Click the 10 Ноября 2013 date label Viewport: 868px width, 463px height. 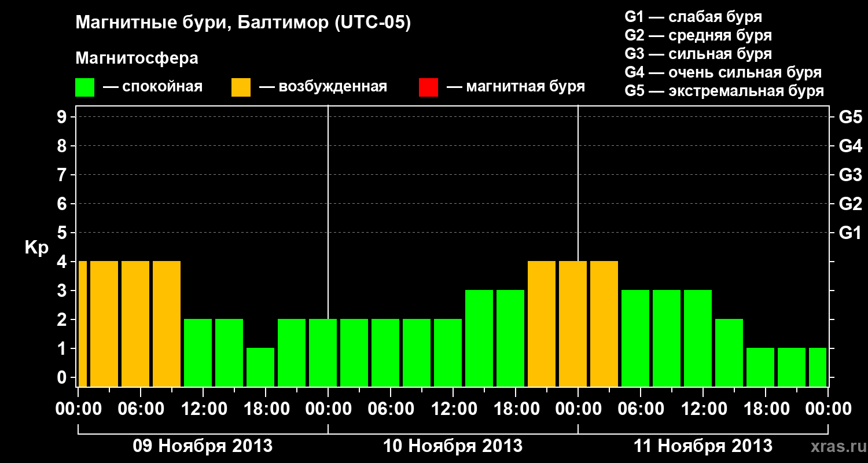[453, 446]
